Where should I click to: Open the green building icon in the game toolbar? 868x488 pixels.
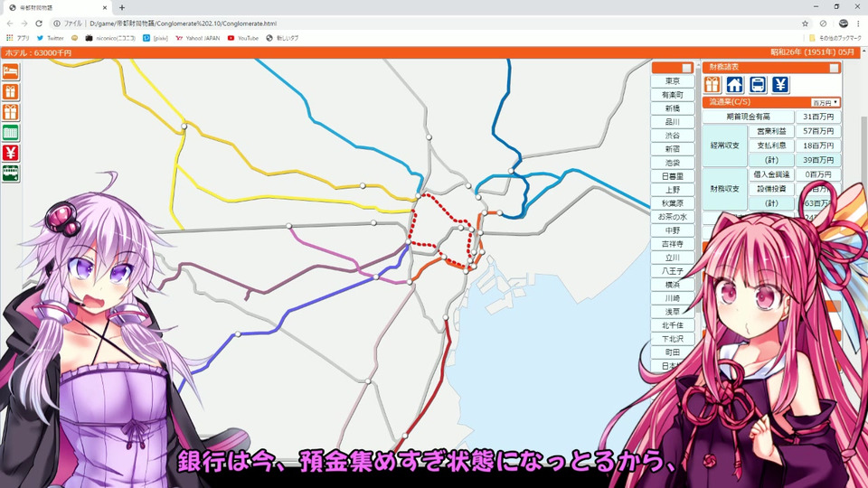(11, 133)
